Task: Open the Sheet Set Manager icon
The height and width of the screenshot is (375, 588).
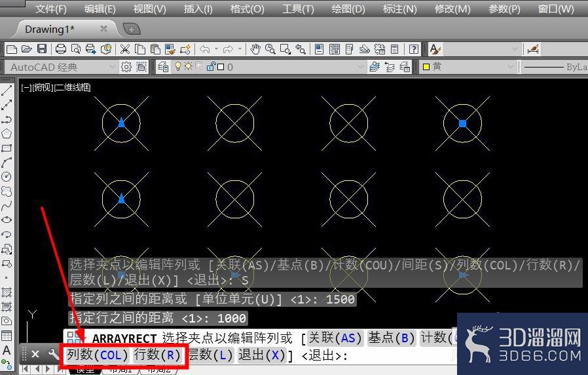Action: [x=365, y=49]
